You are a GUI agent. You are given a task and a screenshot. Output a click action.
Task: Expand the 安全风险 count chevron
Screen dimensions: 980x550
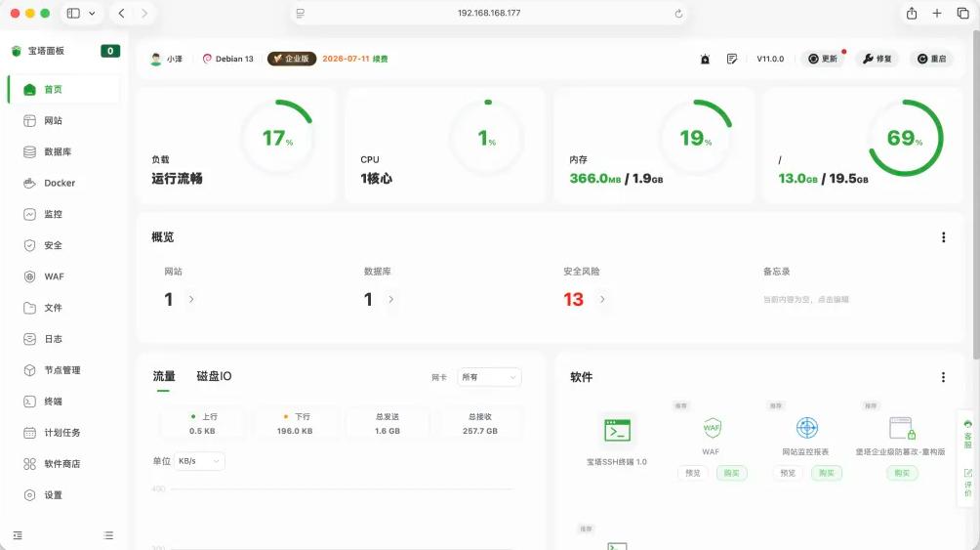point(602,299)
